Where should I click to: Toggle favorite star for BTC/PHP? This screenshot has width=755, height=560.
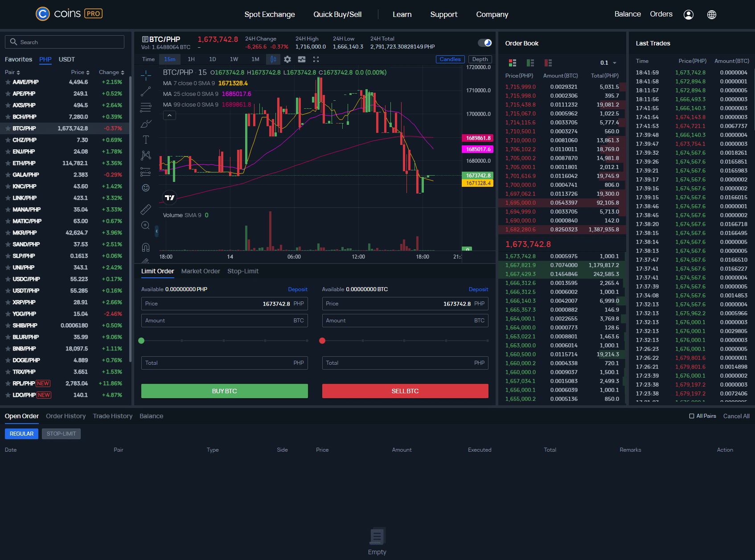click(8, 128)
